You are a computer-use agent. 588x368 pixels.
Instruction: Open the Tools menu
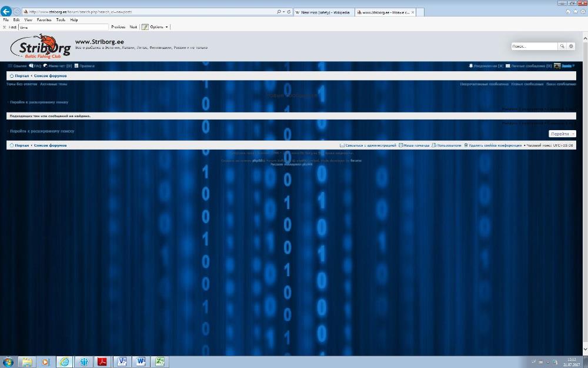click(x=61, y=19)
